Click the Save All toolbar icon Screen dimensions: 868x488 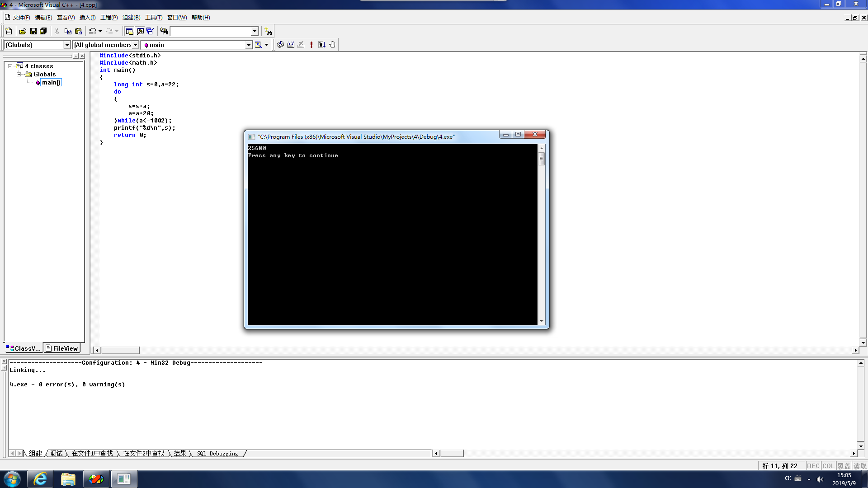tap(43, 31)
